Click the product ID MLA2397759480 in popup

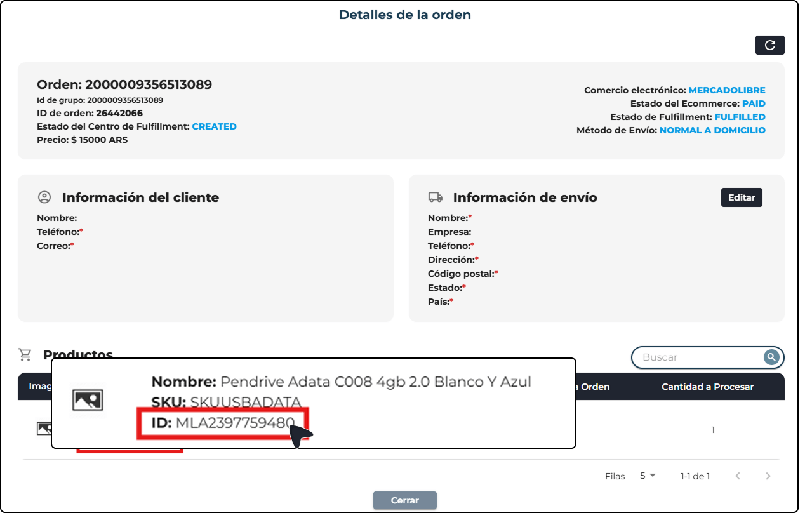(235, 423)
